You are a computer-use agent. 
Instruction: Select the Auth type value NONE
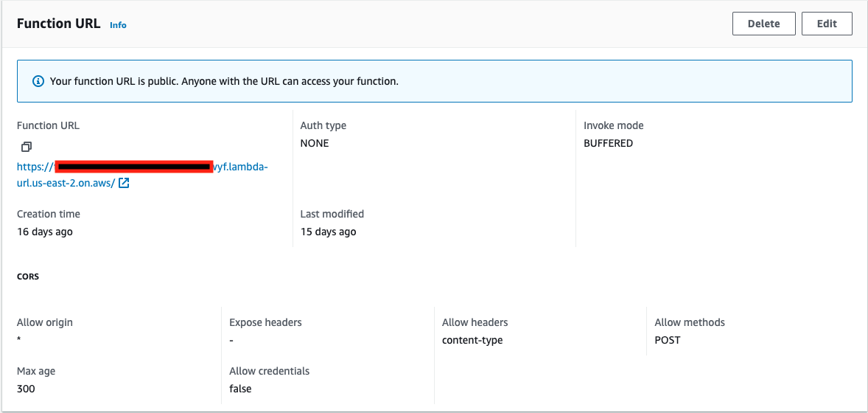pos(315,143)
